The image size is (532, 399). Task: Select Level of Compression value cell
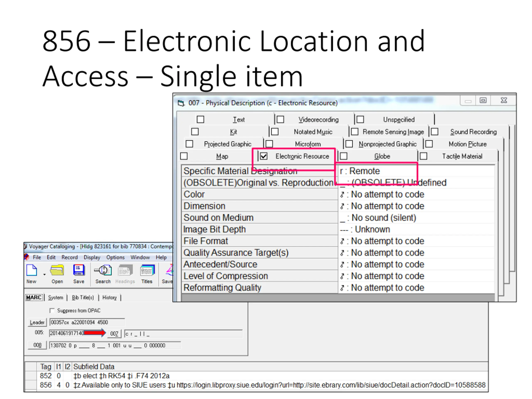[x=416, y=276]
